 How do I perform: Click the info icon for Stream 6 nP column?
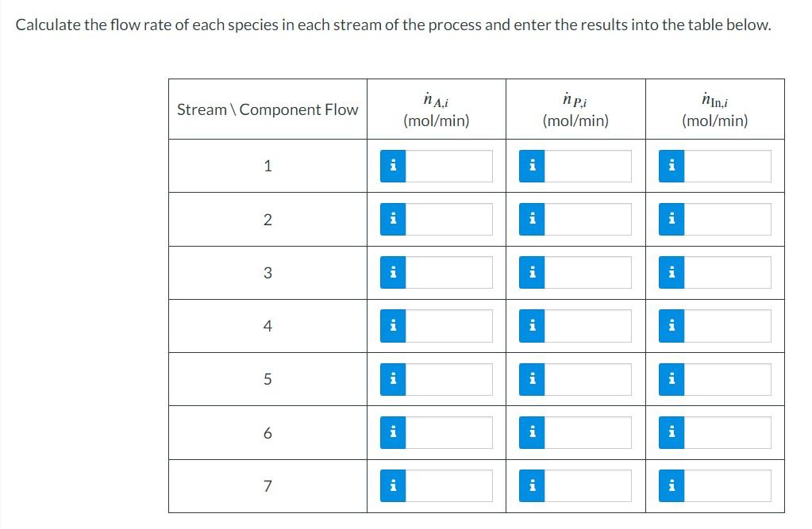point(531,432)
